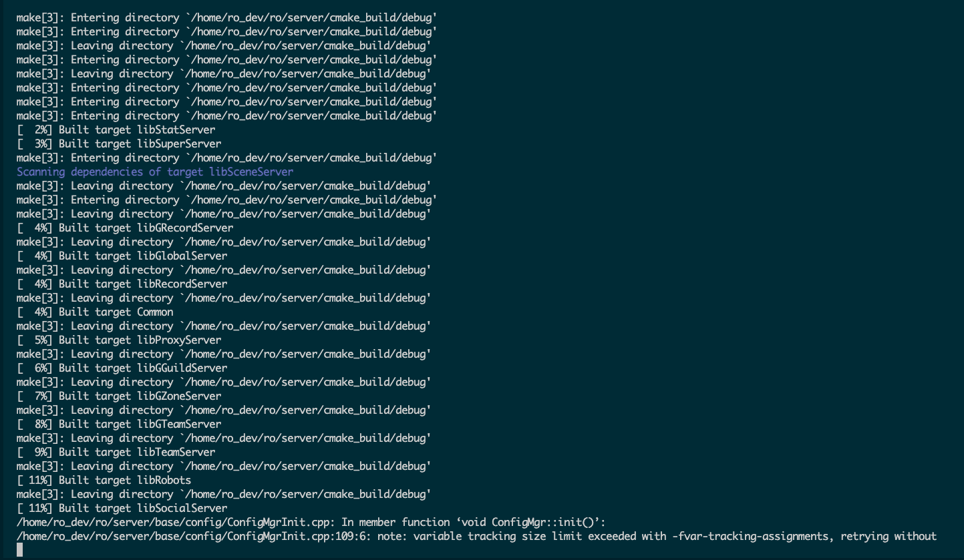Click the 'Built target Common' line
The image size is (964, 560).
(x=116, y=312)
